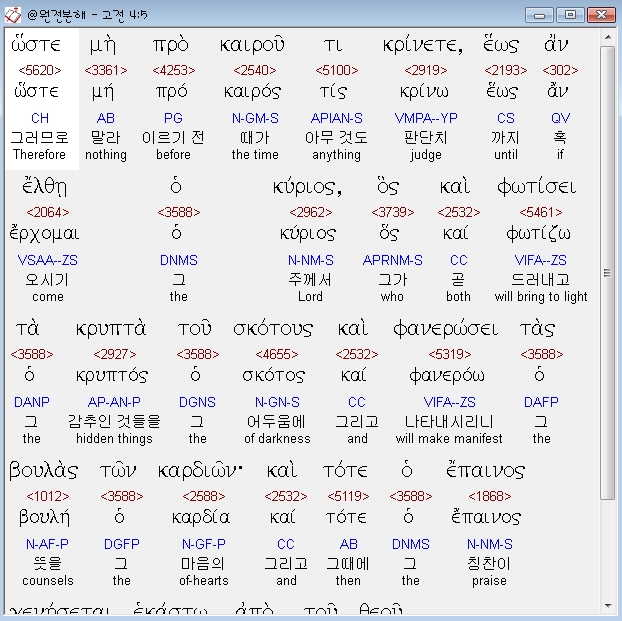Viewport: 622px width, 621px height.
Task: Open Strong's number <5319>
Action: 450,354
